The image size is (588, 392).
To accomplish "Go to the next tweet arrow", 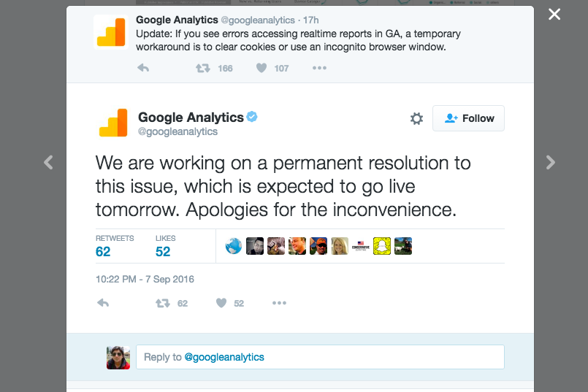I will [x=551, y=163].
